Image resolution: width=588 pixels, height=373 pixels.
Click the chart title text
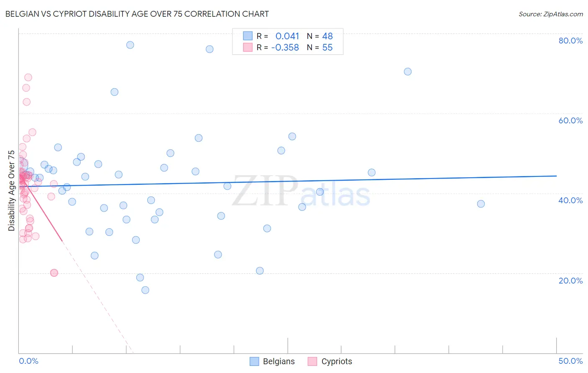click(137, 14)
